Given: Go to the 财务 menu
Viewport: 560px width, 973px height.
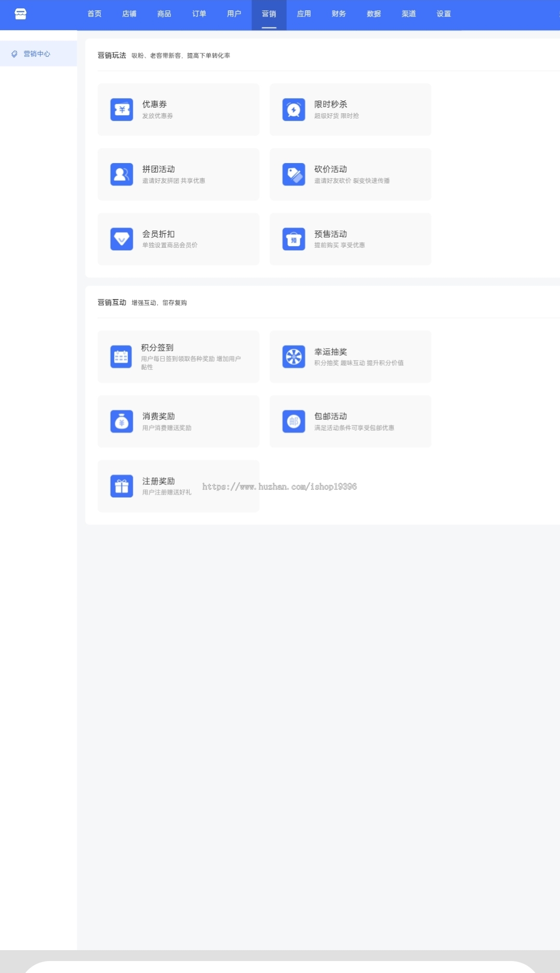Looking at the screenshot, I should click(x=339, y=14).
